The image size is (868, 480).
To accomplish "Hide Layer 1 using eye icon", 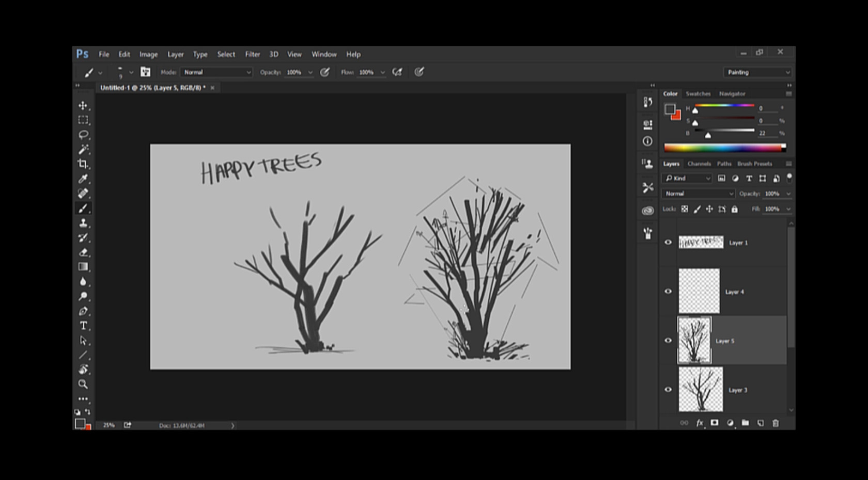I will 668,243.
